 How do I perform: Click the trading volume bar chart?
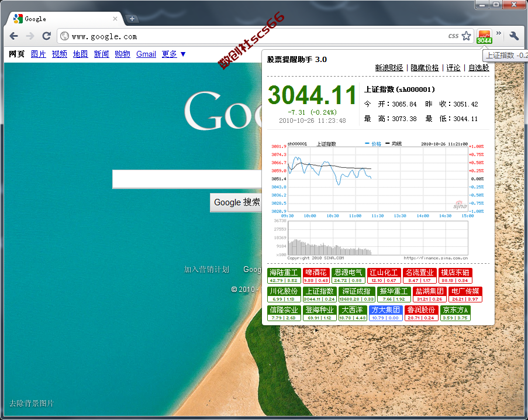[378, 239]
